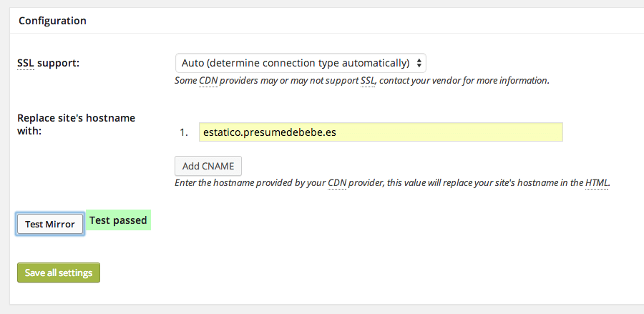Select 'Auto (determine connection type automatically)' option text
Viewport: 644px width, 314px height.
point(296,63)
